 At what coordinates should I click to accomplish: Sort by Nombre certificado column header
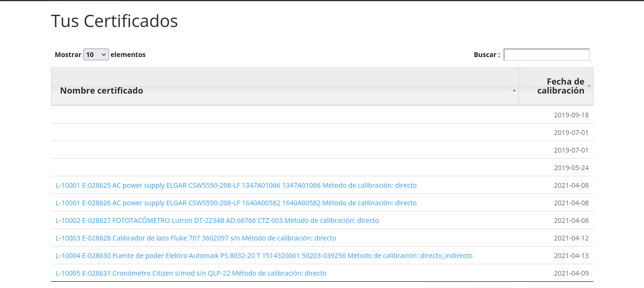(x=285, y=86)
